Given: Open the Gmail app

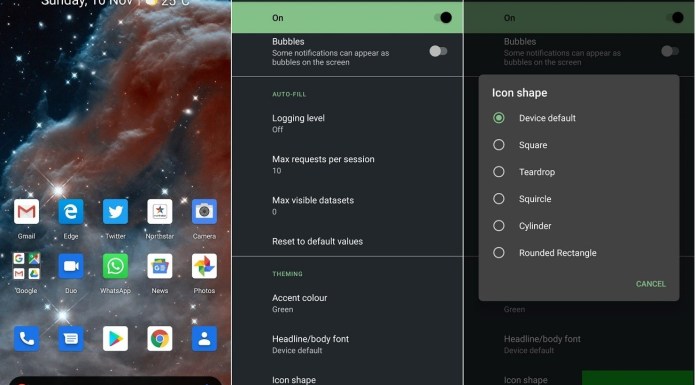Looking at the screenshot, I should coord(26,211).
